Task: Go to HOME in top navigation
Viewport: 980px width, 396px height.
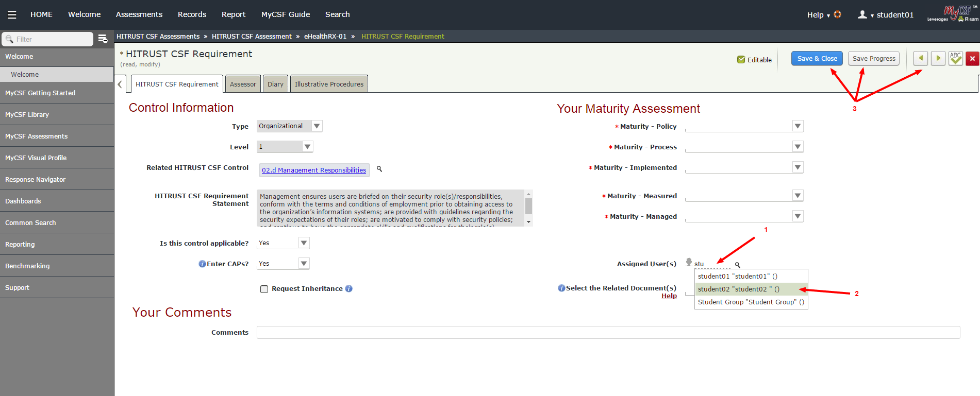Action: point(41,14)
